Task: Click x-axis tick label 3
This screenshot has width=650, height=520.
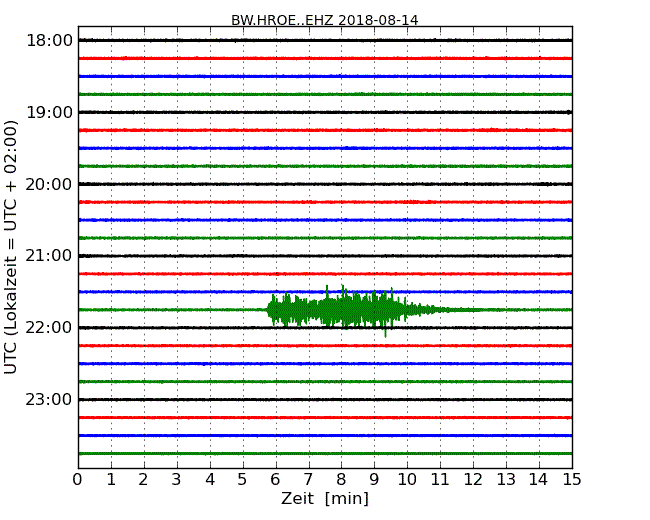Action: click(x=177, y=479)
